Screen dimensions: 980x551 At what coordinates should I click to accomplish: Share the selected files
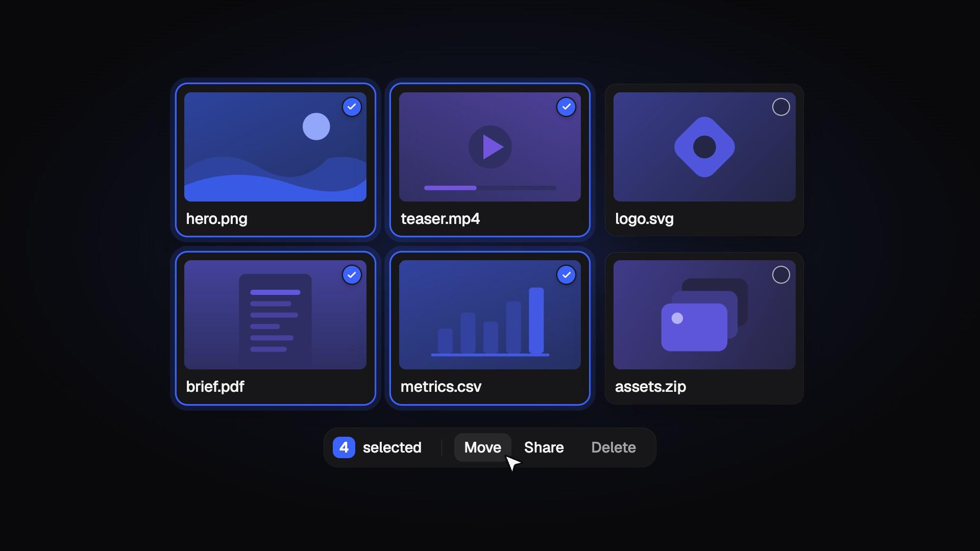[544, 447]
